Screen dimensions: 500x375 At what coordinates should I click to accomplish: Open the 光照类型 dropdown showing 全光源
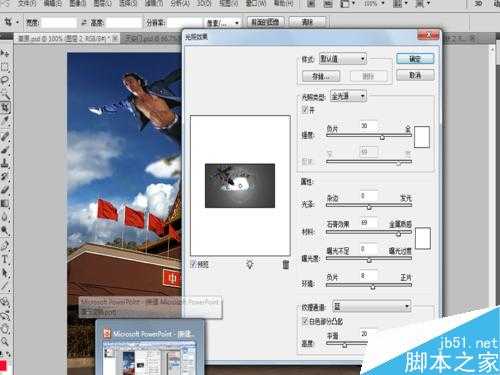pos(348,97)
